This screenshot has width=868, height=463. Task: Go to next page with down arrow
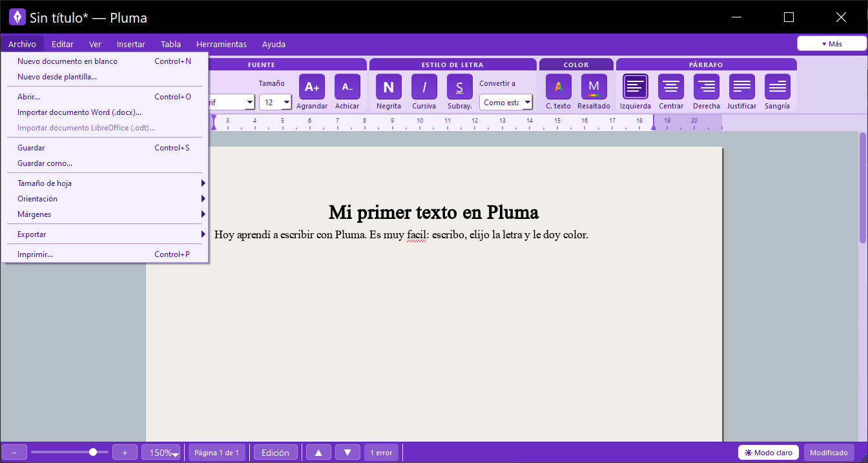[x=347, y=453]
